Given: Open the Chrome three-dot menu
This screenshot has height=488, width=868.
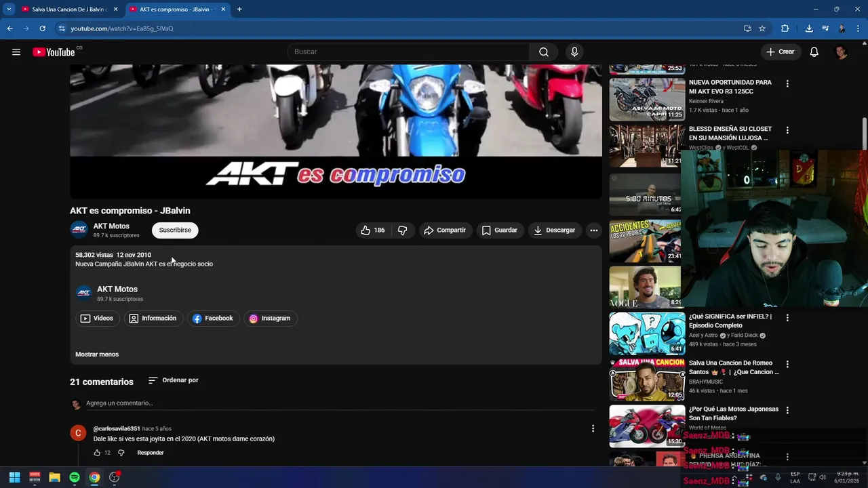Looking at the screenshot, I should pyautogui.click(x=858, y=28).
